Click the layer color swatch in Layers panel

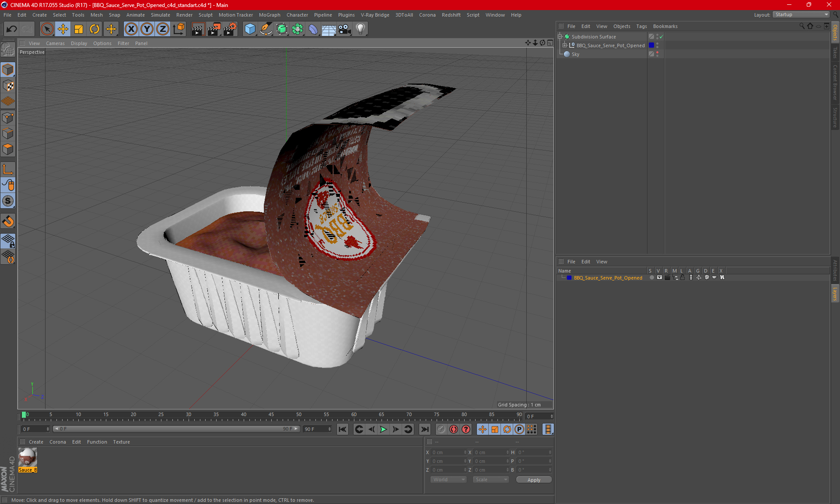(569, 278)
